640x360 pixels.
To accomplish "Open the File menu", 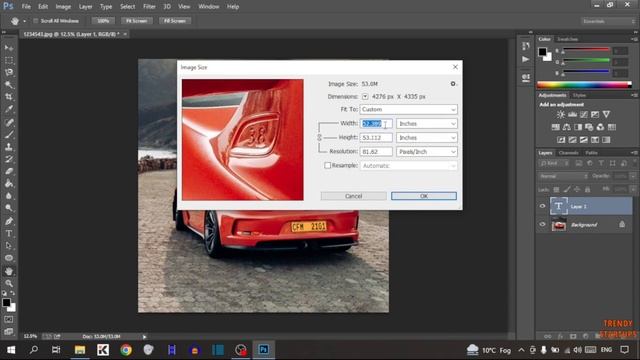I will (26, 7).
